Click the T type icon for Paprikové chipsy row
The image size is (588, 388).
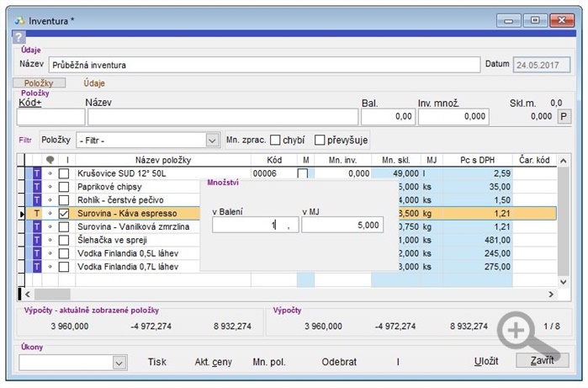pos(37,187)
